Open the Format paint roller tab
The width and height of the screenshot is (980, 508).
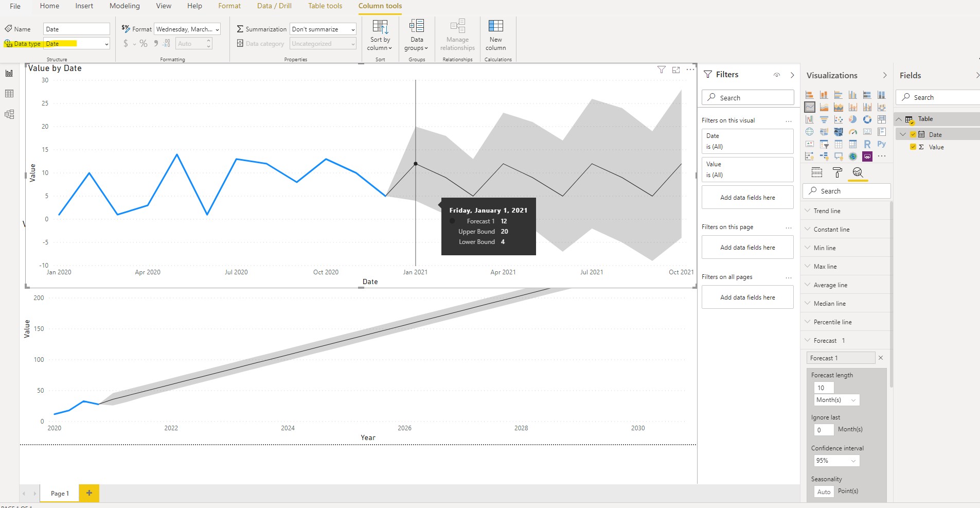point(838,172)
